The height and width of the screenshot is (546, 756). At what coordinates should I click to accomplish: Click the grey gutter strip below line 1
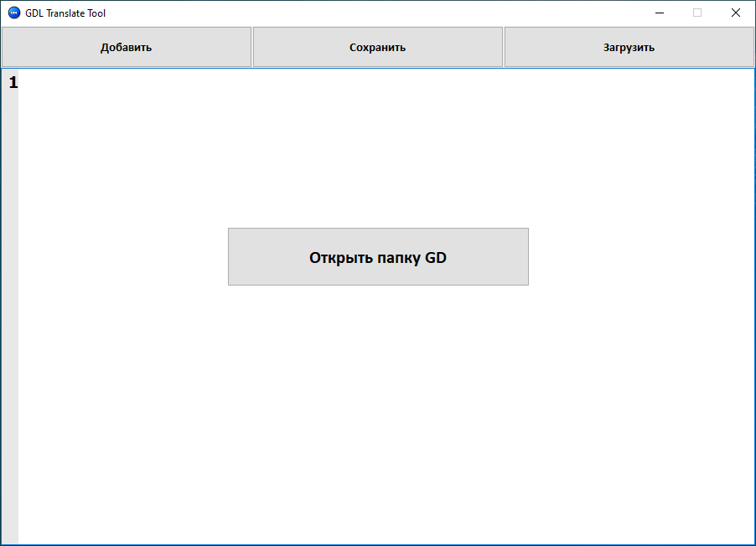(10, 293)
